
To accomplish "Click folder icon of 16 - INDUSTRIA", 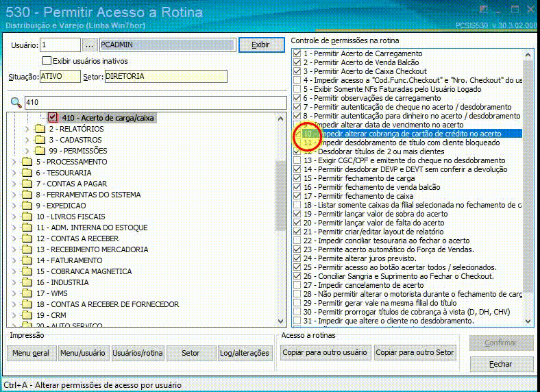I will [x=27, y=282].
